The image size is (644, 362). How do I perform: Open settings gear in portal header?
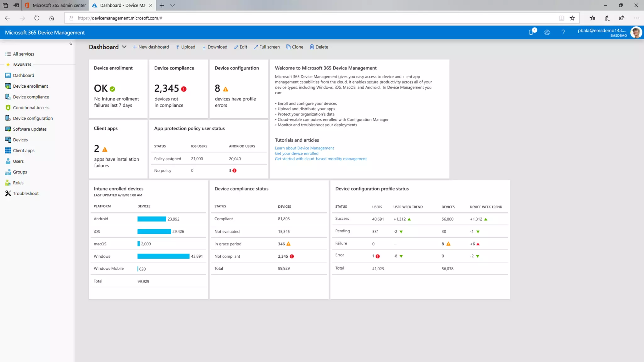click(547, 32)
